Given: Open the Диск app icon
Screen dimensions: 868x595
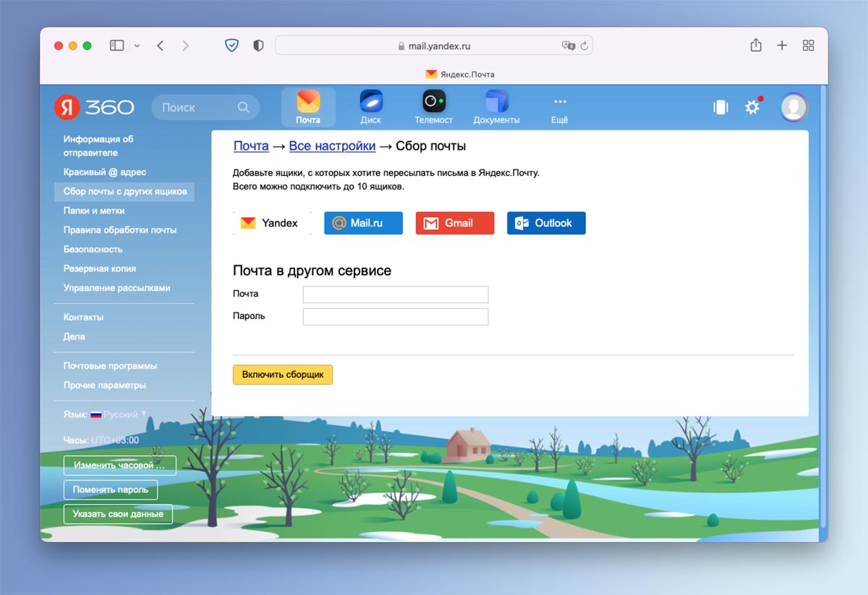Looking at the screenshot, I should (371, 107).
